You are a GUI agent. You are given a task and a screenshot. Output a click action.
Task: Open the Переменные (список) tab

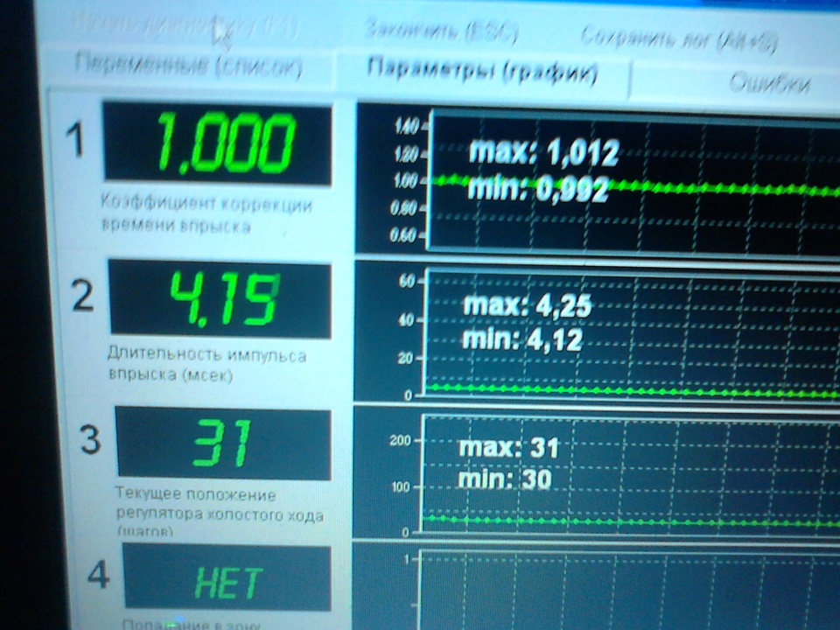pos(189,66)
